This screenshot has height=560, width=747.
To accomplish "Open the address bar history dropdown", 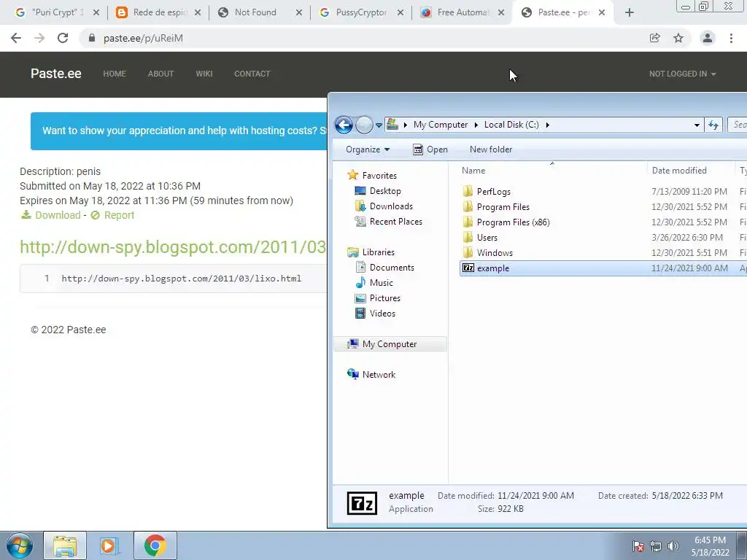I will (x=697, y=125).
